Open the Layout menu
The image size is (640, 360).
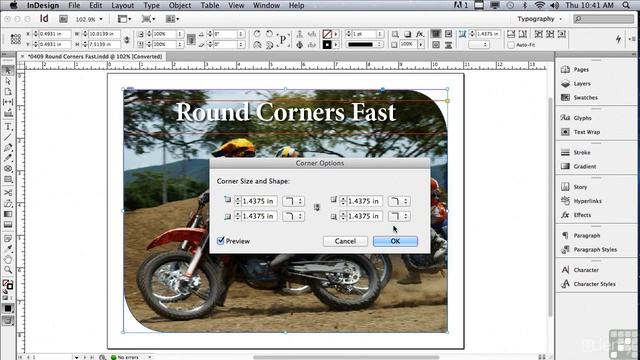pyautogui.click(x=122, y=5)
